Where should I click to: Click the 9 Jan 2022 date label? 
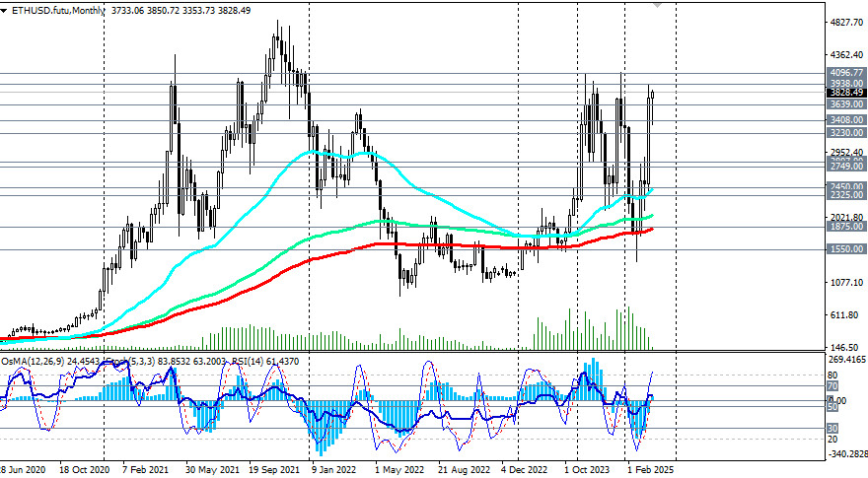334,470
